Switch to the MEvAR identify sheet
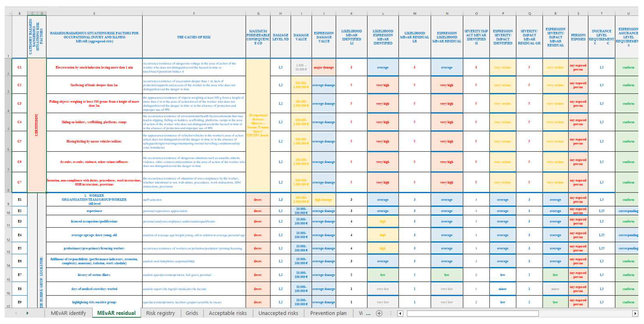Screen dimensions: 644x324 (68, 313)
